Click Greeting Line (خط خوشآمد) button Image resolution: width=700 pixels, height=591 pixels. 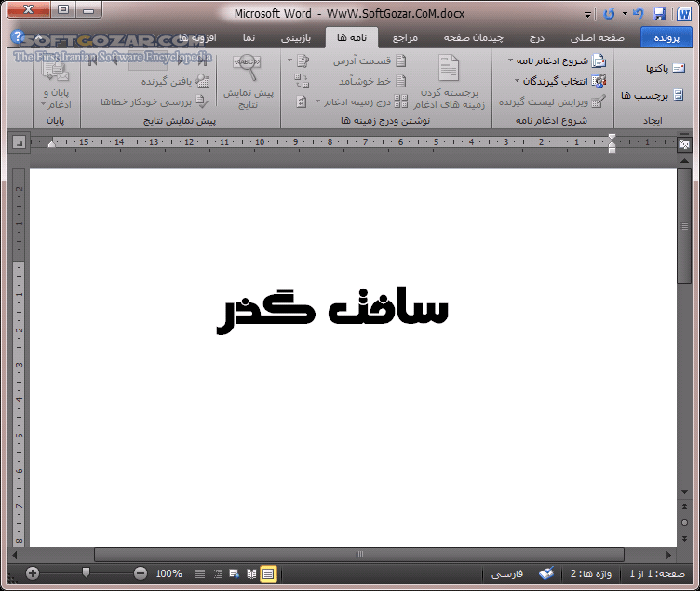click(x=372, y=81)
